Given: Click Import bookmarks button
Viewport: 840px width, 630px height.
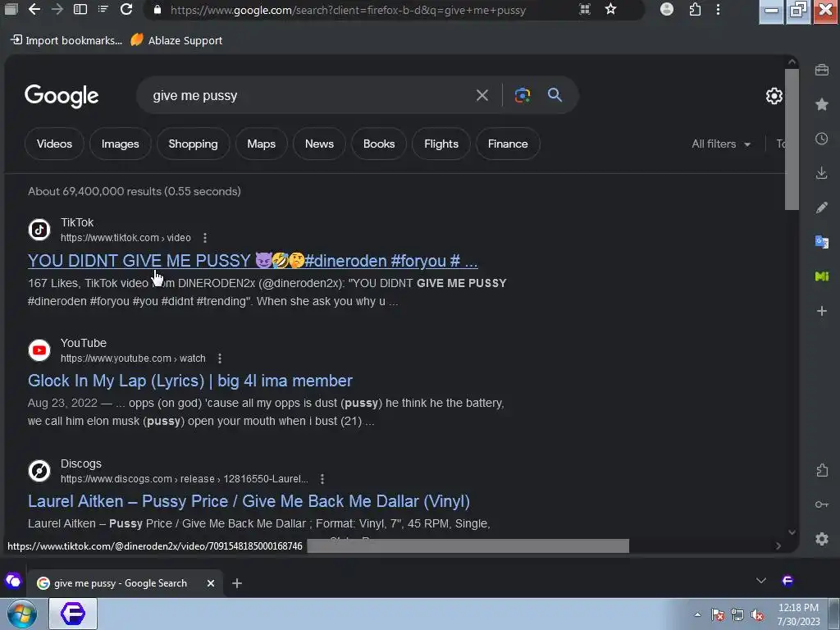Looking at the screenshot, I should [66, 40].
